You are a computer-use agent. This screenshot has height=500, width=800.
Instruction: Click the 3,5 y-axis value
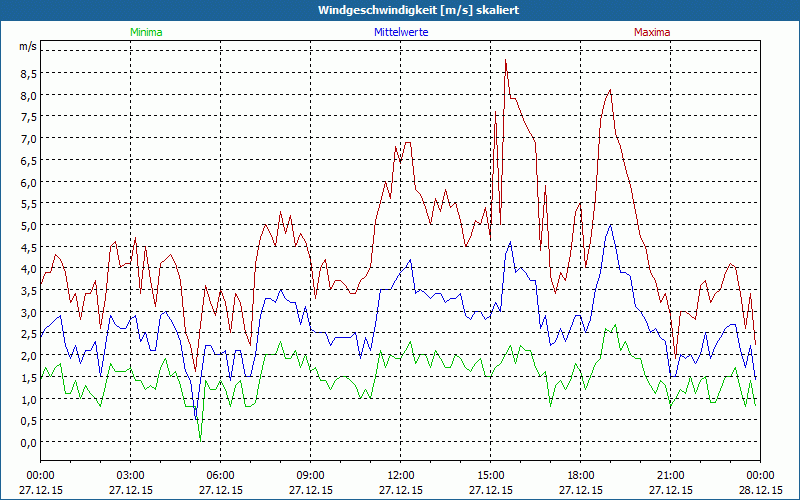[29, 291]
